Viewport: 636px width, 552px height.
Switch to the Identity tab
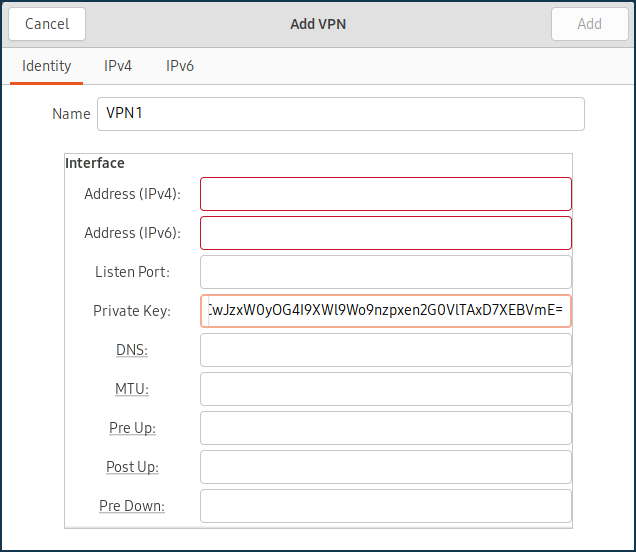click(x=47, y=66)
